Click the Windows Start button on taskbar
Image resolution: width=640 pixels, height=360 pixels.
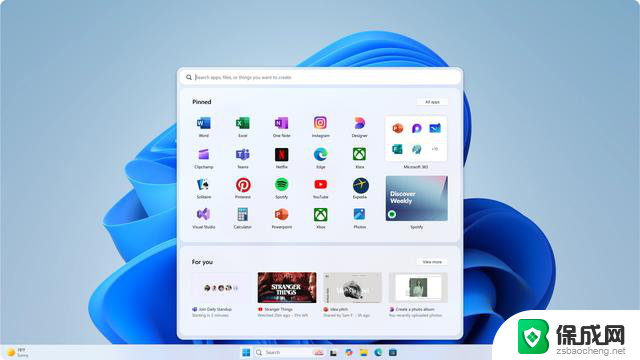[x=246, y=352]
